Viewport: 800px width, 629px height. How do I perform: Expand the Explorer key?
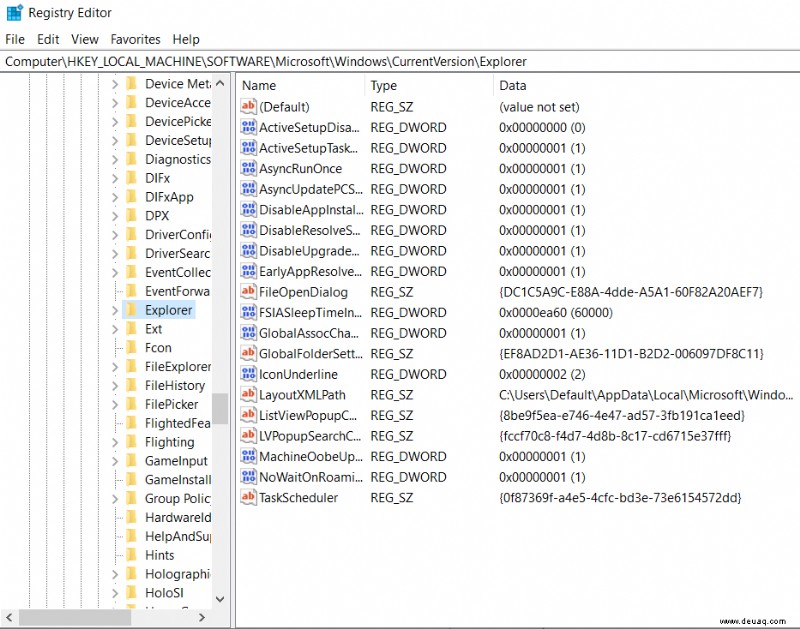click(x=115, y=310)
